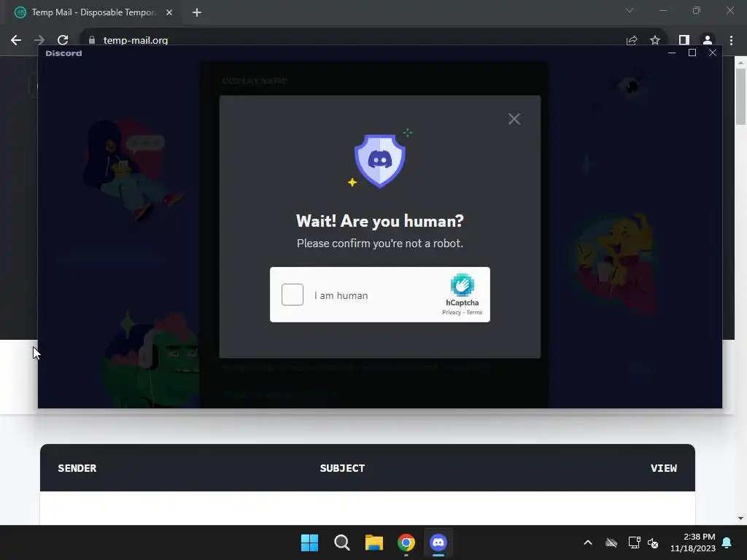
Task: Click the SUBJECT column header
Action: point(343,468)
